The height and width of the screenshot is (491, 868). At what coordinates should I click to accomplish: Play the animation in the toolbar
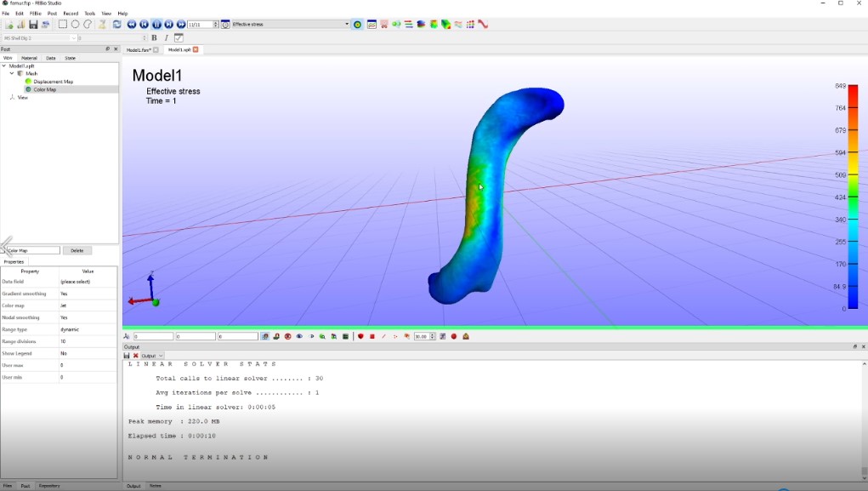pos(156,25)
